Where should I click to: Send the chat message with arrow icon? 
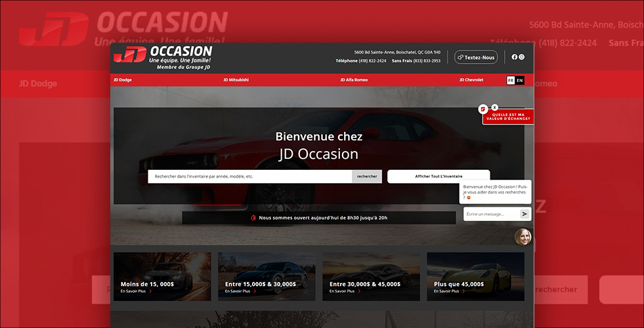click(x=525, y=215)
